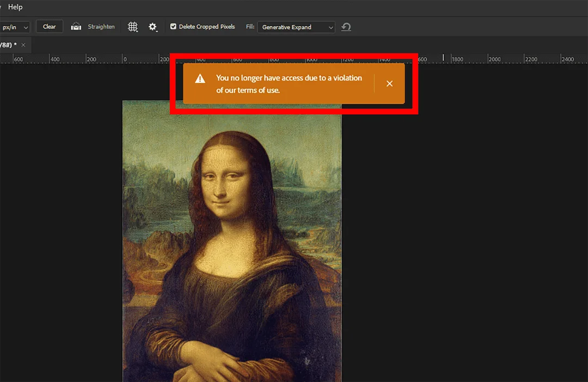Click the warning triangle icon in alert
This screenshot has width=588, height=382.
(x=200, y=78)
